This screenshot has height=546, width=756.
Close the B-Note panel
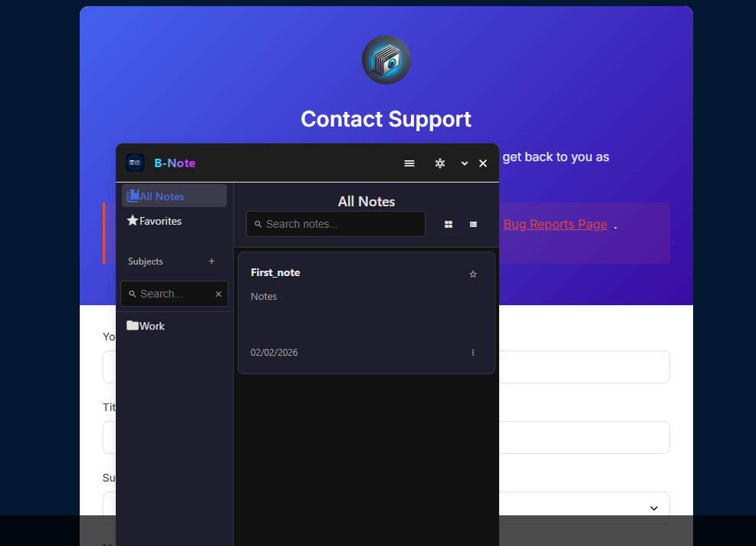[x=483, y=163]
